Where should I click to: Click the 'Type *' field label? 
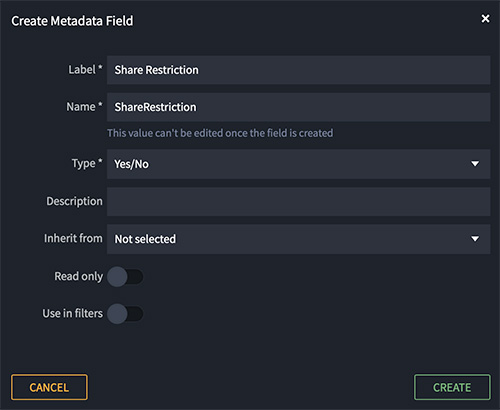(x=87, y=164)
